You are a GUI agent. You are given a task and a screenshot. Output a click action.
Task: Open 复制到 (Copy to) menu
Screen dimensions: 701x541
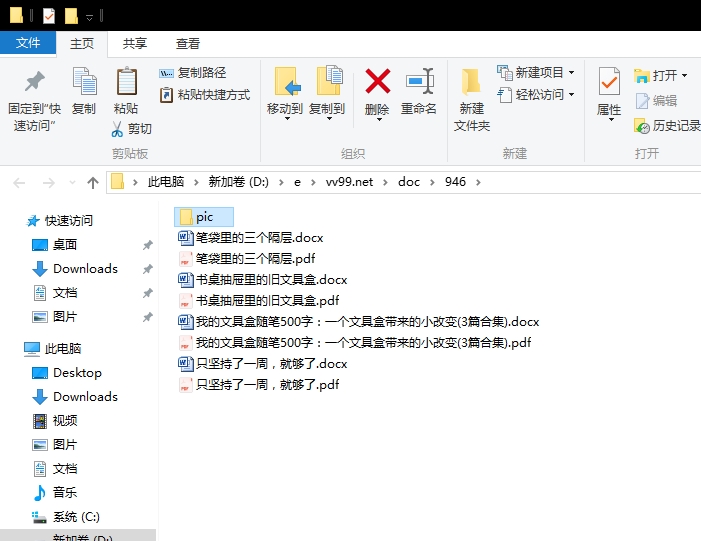click(x=327, y=94)
